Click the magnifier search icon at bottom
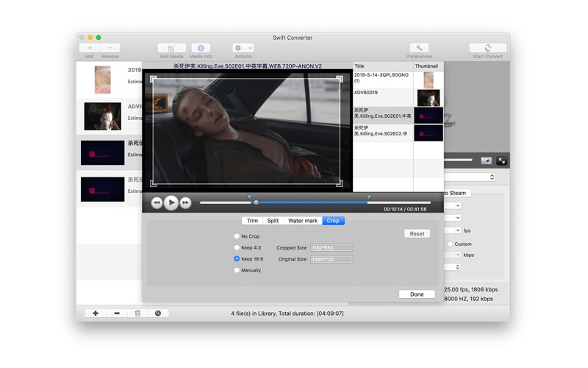The image size is (588, 368). pyautogui.click(x=158, y=314)
